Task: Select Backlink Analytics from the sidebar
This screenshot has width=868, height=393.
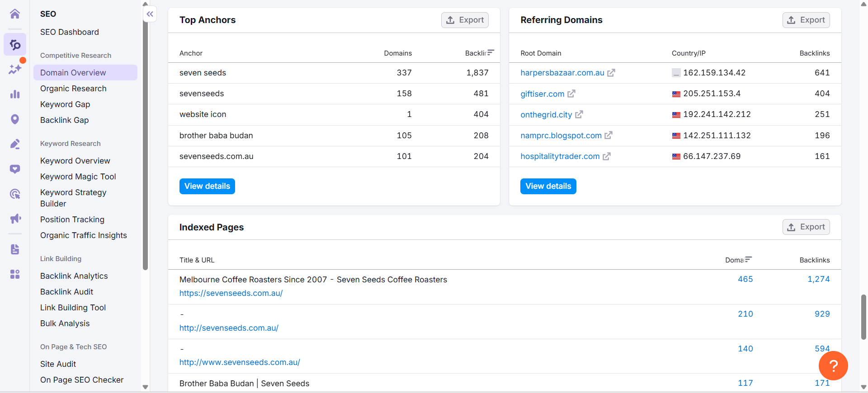Action: tap(74, 276)
